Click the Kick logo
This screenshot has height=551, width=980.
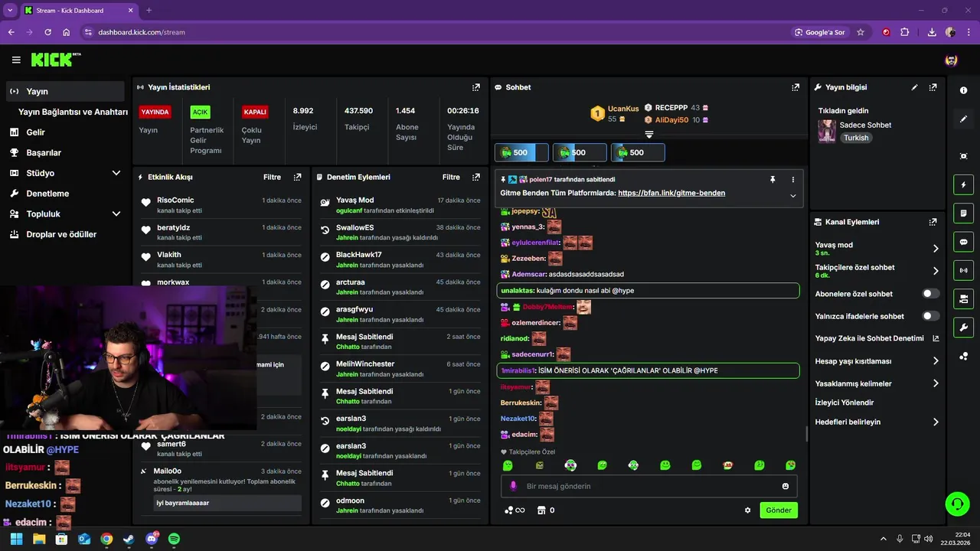click(x=56, y=60)
